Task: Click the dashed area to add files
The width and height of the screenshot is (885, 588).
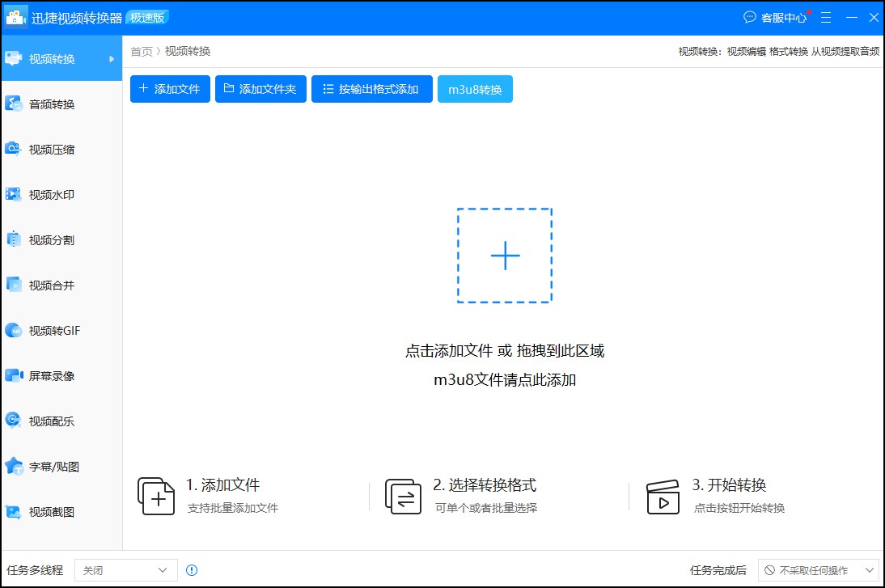Action: click(505, 255)
